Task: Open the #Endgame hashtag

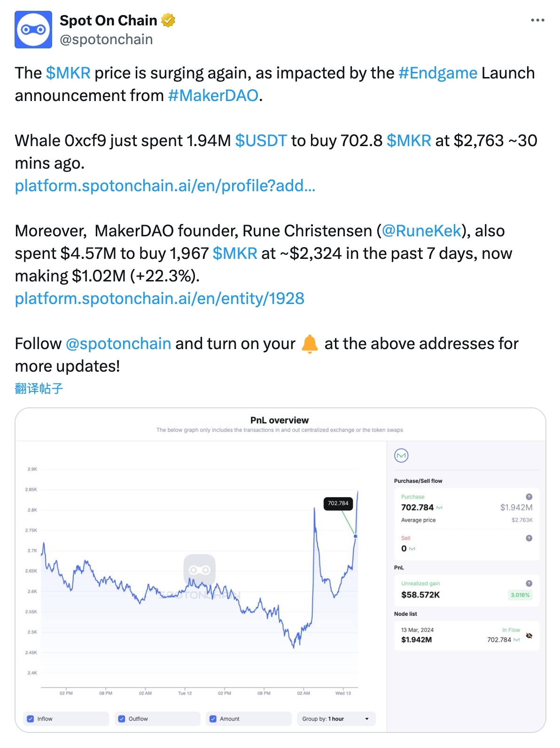Action: 438,73
